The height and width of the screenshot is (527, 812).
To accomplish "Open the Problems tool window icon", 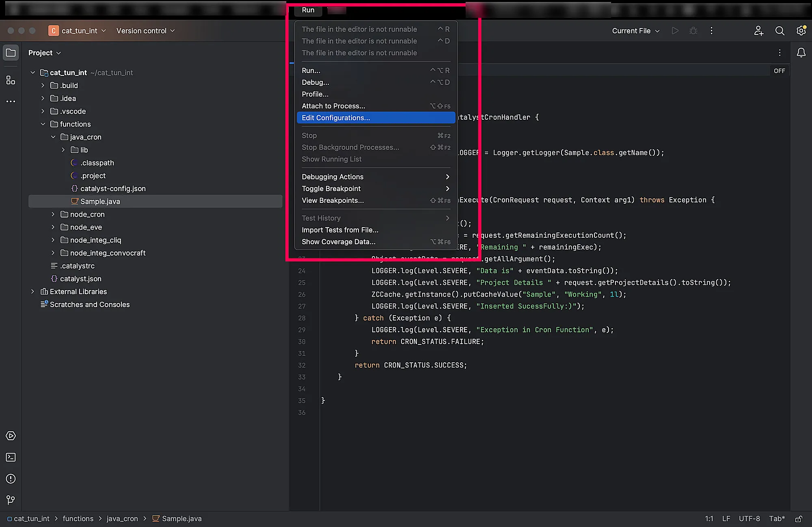I will point(11,479).
